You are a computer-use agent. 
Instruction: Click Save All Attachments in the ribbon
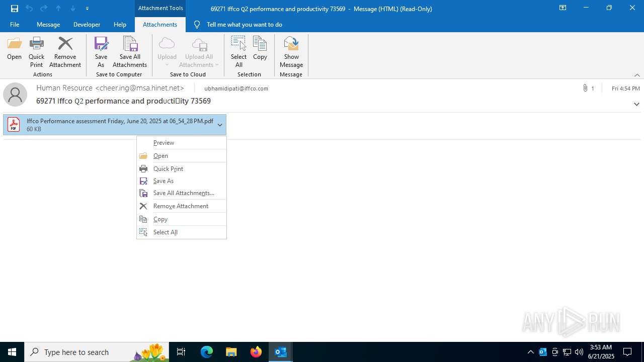point(130,52)
